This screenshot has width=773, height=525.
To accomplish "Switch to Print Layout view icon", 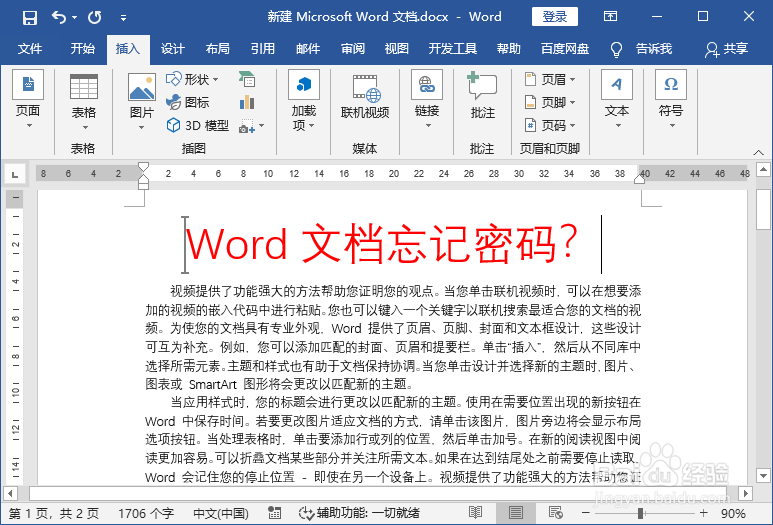I will point(516,514).
